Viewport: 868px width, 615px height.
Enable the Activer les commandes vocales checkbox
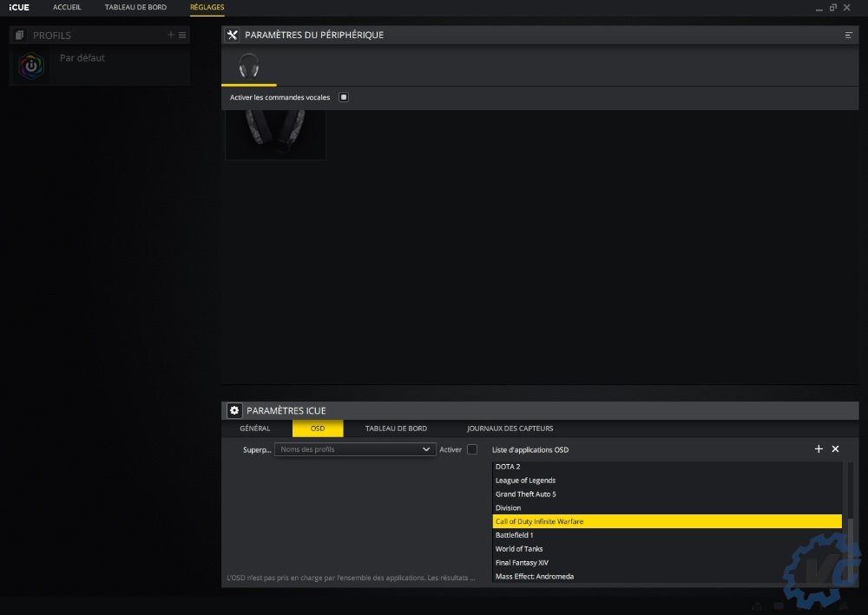(344, 97)
